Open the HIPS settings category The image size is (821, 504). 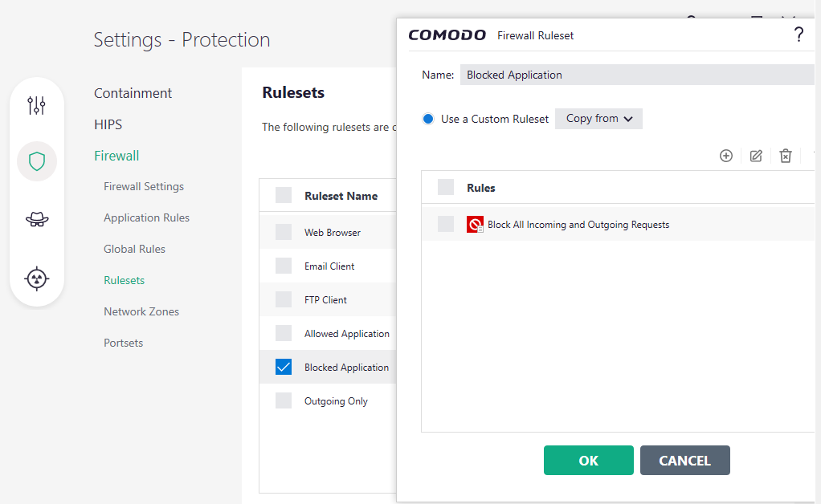[108, 124]
